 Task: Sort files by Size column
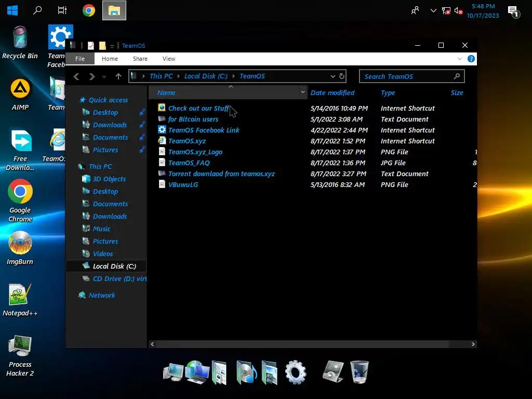tap(457, 92)
